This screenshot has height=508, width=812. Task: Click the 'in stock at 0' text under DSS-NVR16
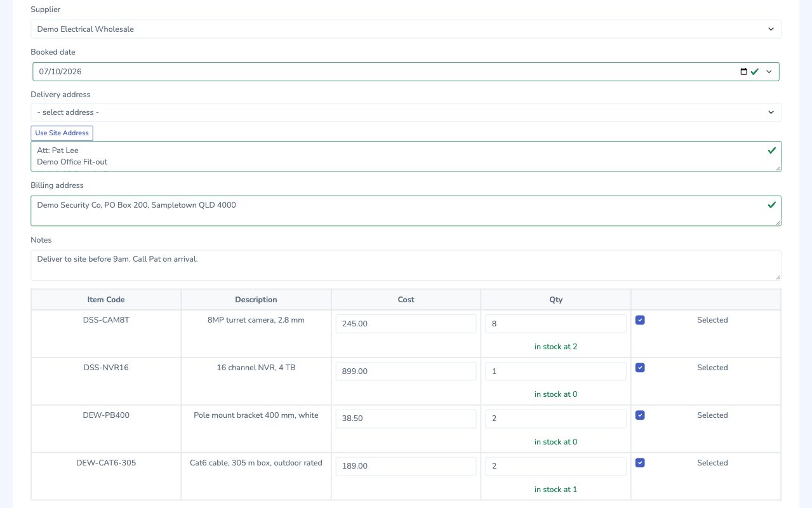click(556, 394)
